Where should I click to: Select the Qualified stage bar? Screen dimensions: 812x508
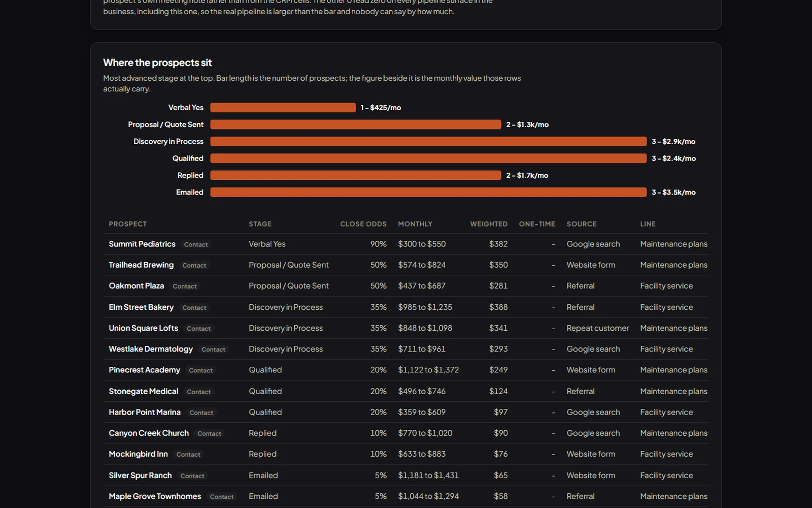(428, 158)
